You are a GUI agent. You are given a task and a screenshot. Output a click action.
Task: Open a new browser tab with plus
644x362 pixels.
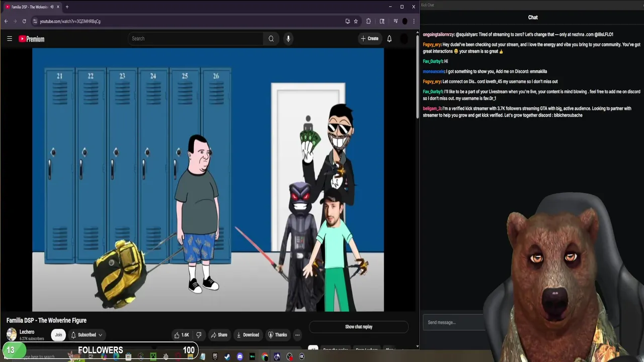click(x=67, y=7)
